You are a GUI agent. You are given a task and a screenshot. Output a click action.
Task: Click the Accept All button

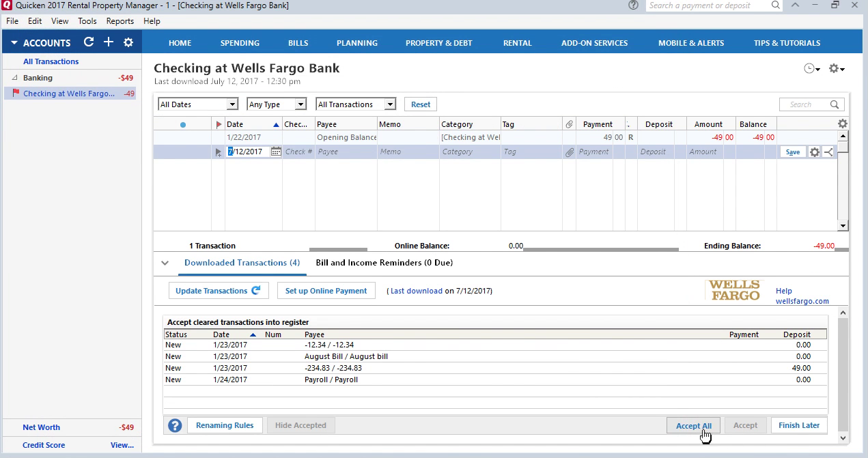tap(693, 425)
